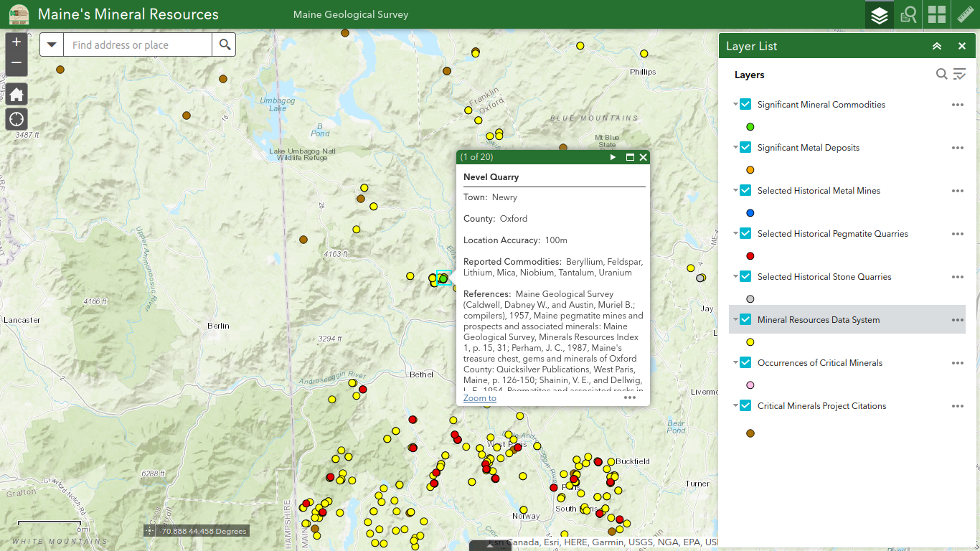Click green Significant Mineral Commodities legend dot
Viewport: 980px width, 551px height.
point(750,127)
